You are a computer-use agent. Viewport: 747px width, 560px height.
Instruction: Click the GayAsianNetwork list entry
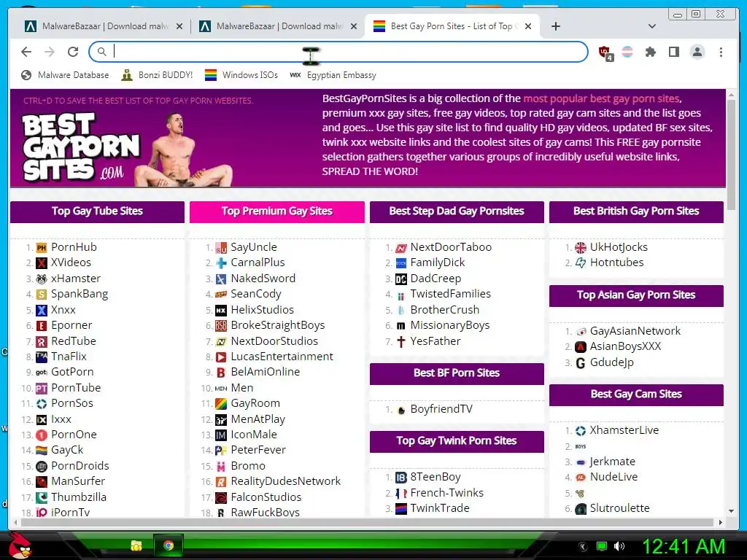tap(635, 331)
